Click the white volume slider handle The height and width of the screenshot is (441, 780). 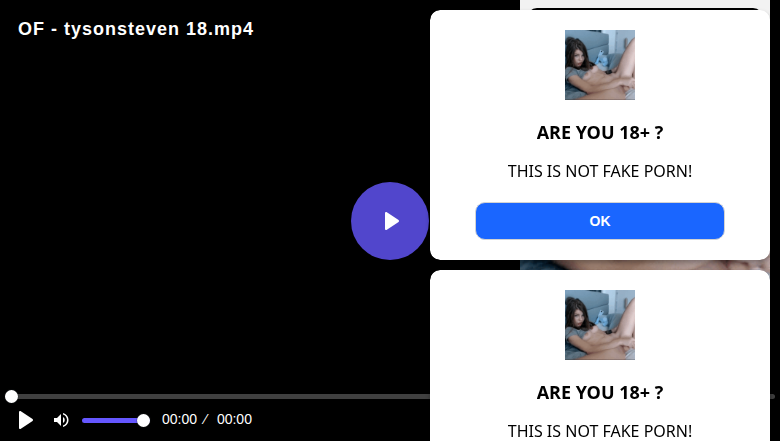point(143,421)
